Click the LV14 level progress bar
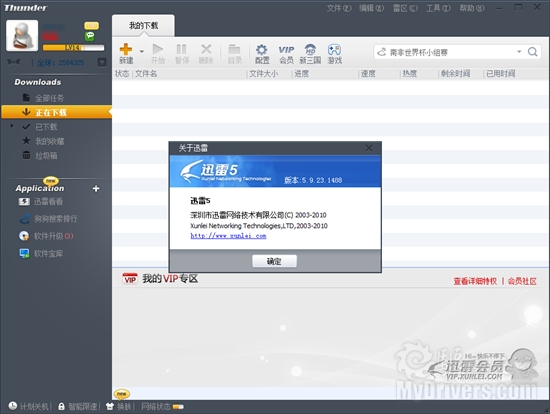Viewport: 550px width, 414px height. [73, 48]
